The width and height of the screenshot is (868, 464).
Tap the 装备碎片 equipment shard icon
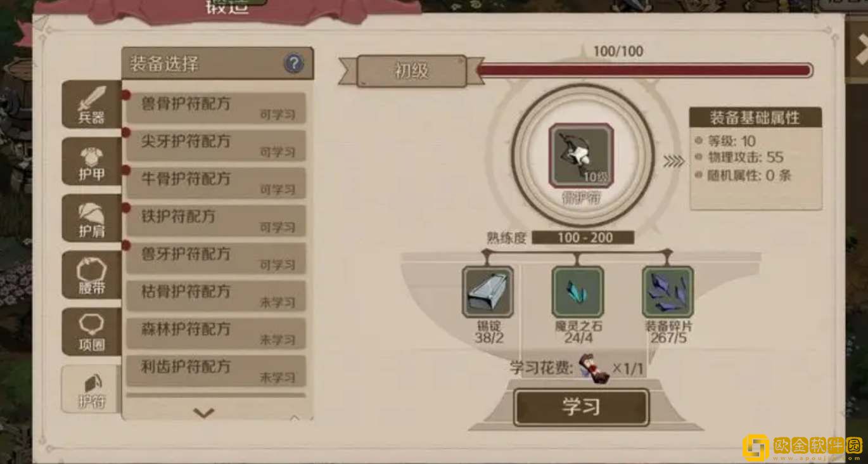click(668, 292)
